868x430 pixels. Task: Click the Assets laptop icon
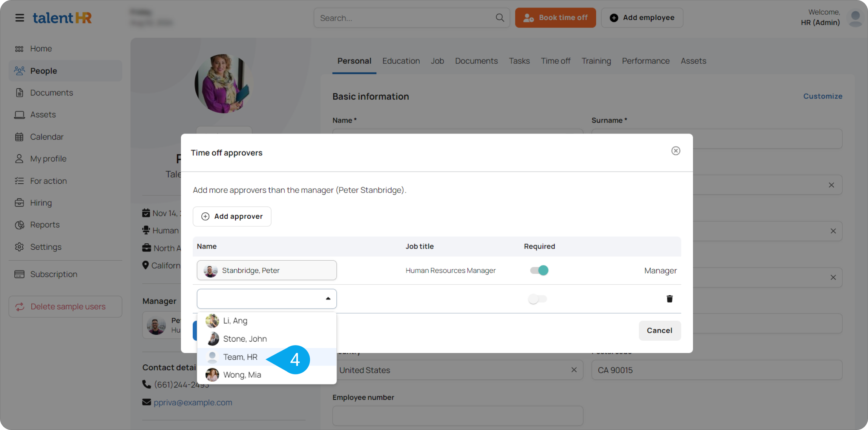click(19, 115)
